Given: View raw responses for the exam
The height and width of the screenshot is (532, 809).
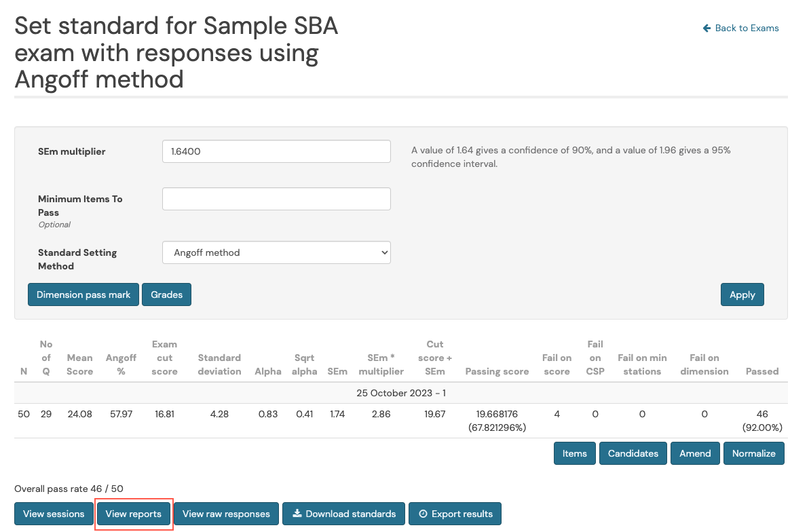Looking at the screenshot, I should 226,514.
